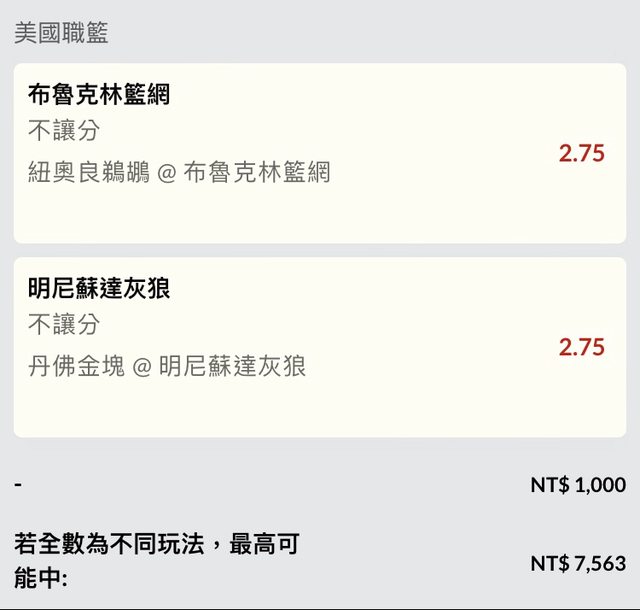
Task: Open the 紐奧良鵜鶘 @ 布魯克林籃網 matchup line
Action: coord(179,172)
